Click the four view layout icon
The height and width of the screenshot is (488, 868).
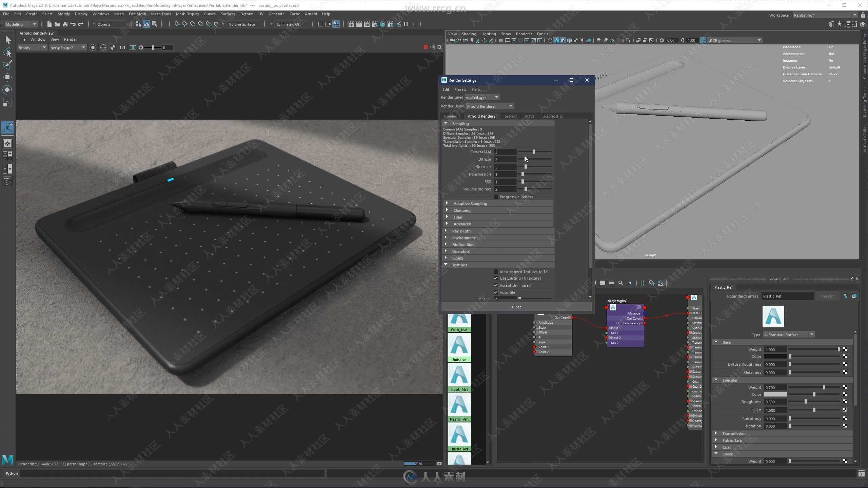click(x=7, y=156)
